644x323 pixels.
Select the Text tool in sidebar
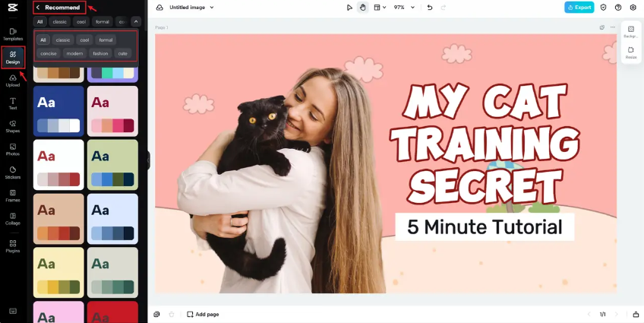coord(13,103)
